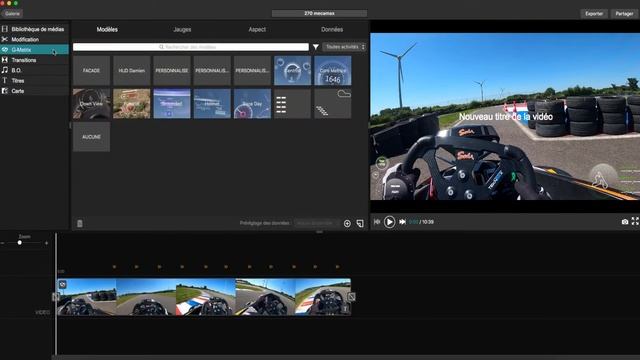Image resolution: width=640 pixels, height=360 pixels.
Task: Select the FACADE template
Action: (x=91, y=71)
